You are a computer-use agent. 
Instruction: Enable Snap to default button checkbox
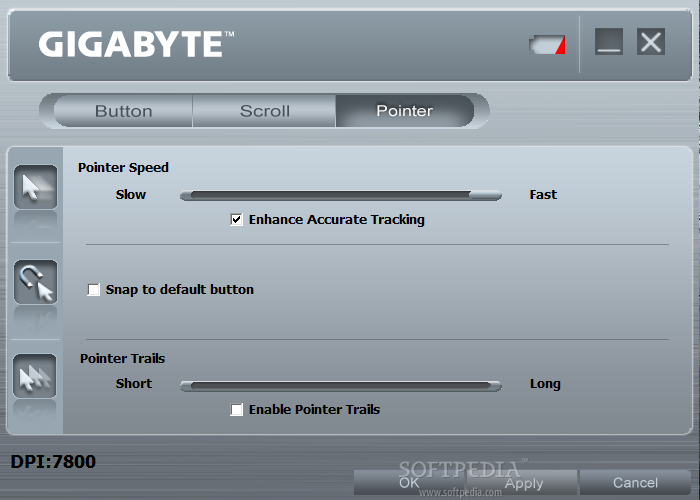tap(94, 290)
